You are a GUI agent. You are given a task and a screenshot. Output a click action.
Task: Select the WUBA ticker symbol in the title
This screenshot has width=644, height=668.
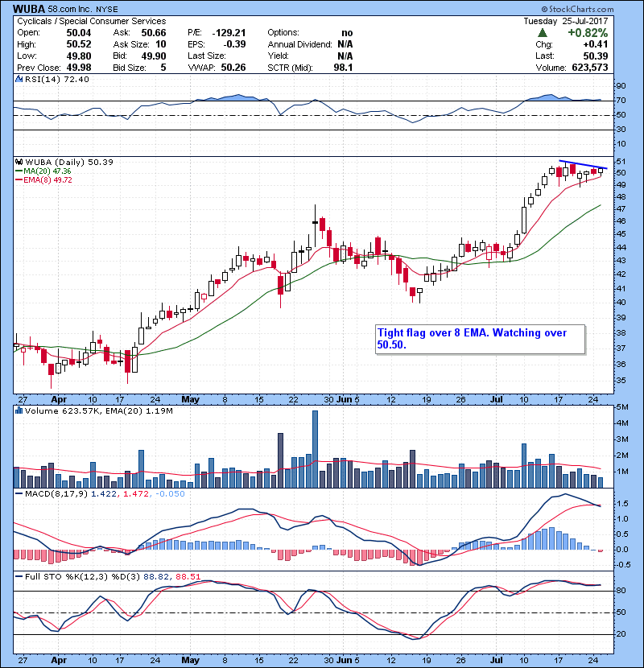29,9
